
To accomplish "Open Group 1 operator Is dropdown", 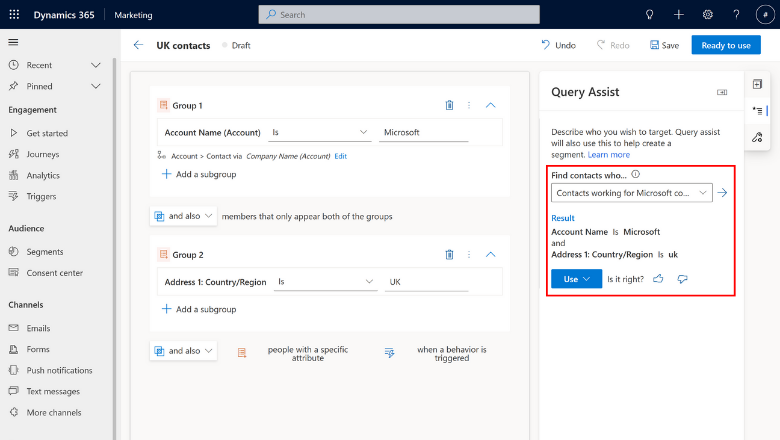I will pyautogui.click(x=319, y=132).
